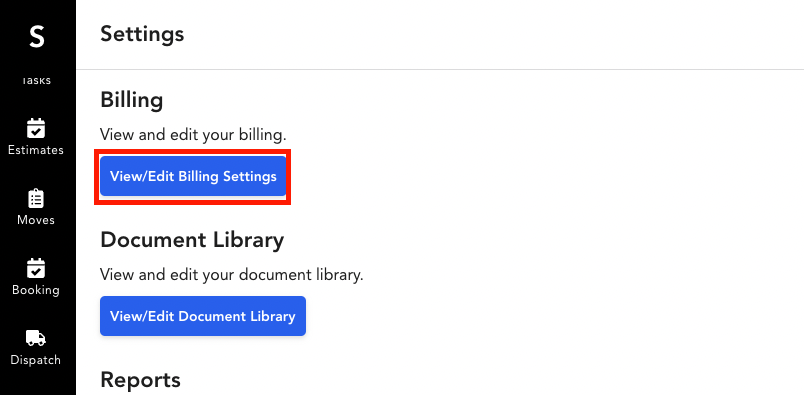This screenshot has height=395, width=804.
Task: Click the divider line under the Settings header
Action: [x=440, y=69]
